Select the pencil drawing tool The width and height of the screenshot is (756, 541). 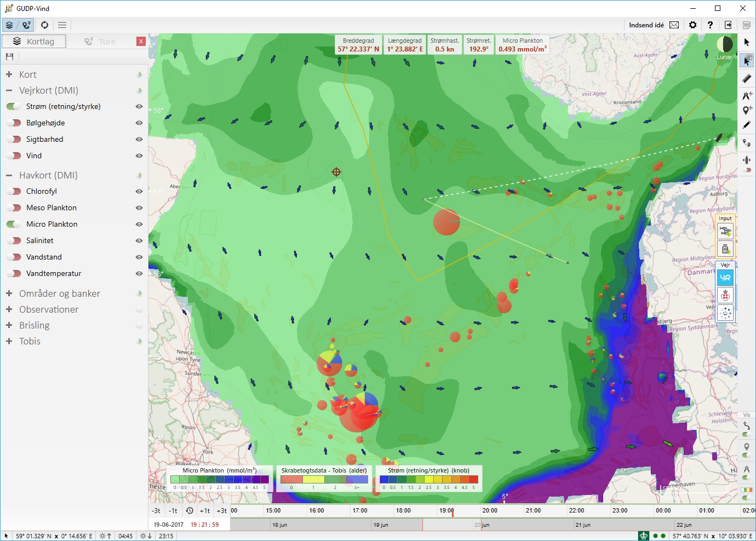pos(747,125)
